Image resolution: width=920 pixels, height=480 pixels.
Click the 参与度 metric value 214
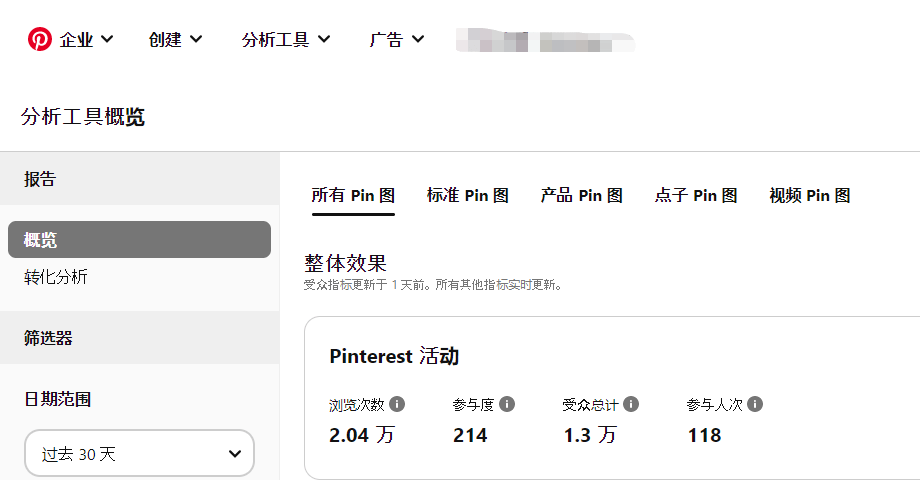(470, 435)
